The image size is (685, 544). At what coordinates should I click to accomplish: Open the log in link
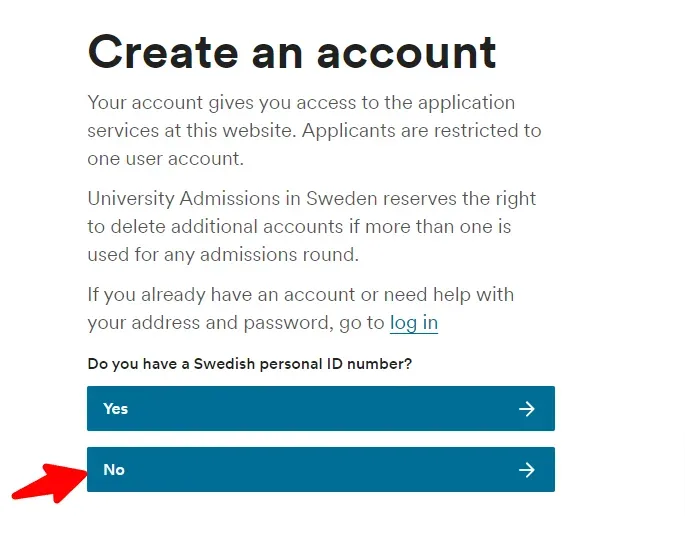(x=413, y=323)
